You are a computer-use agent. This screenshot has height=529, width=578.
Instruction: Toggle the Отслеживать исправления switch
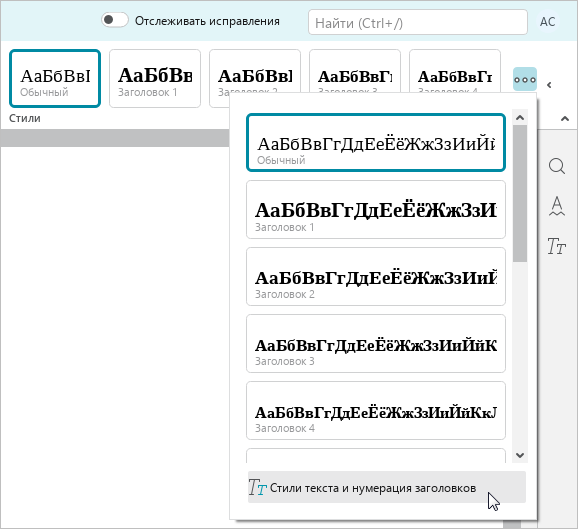tap(115, 20)
